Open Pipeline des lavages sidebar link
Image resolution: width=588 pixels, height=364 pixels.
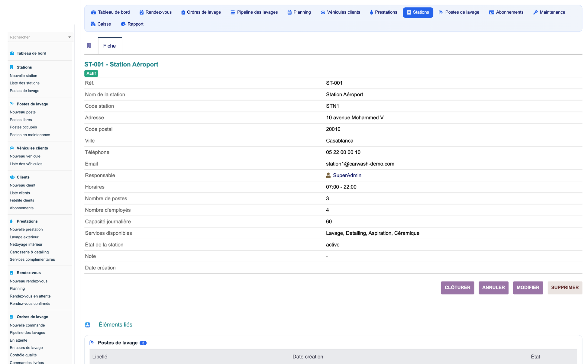27,333
